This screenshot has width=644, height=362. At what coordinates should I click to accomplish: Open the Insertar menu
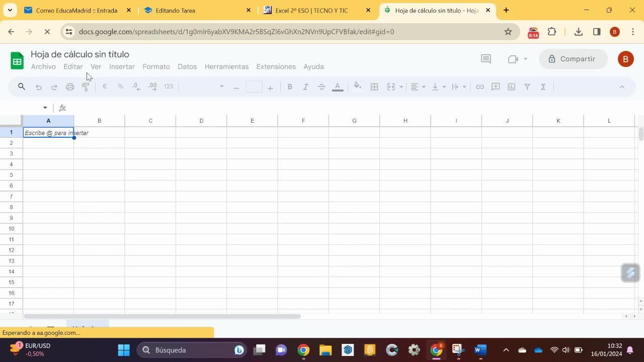tap(122, 66)
